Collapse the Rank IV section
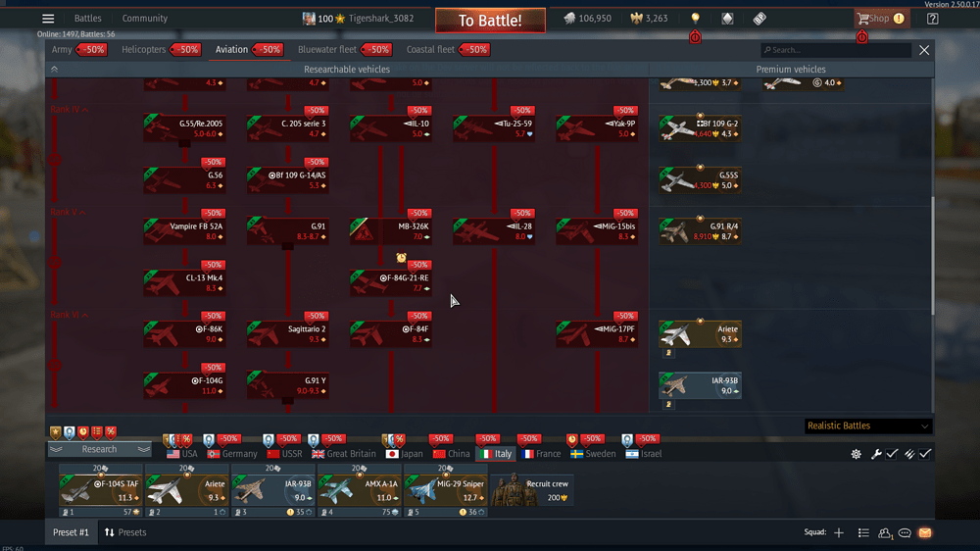 [70, 110]
